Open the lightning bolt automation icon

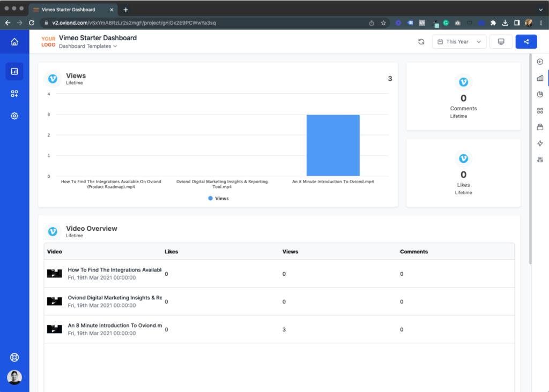[x=540, y=144]
